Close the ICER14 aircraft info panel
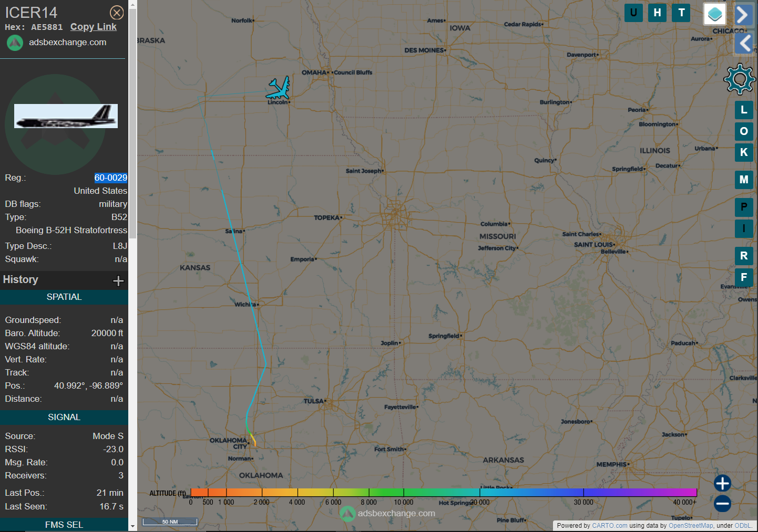Screen dimensions: 758x532 117,13
